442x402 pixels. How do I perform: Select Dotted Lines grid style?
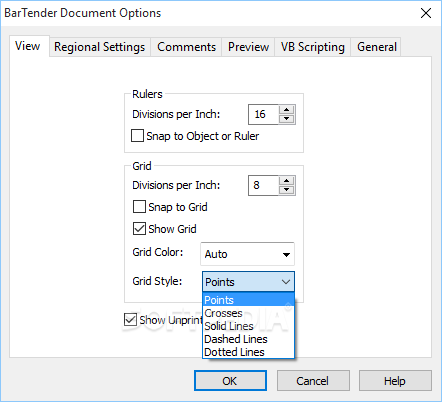[x=248, y=352]
